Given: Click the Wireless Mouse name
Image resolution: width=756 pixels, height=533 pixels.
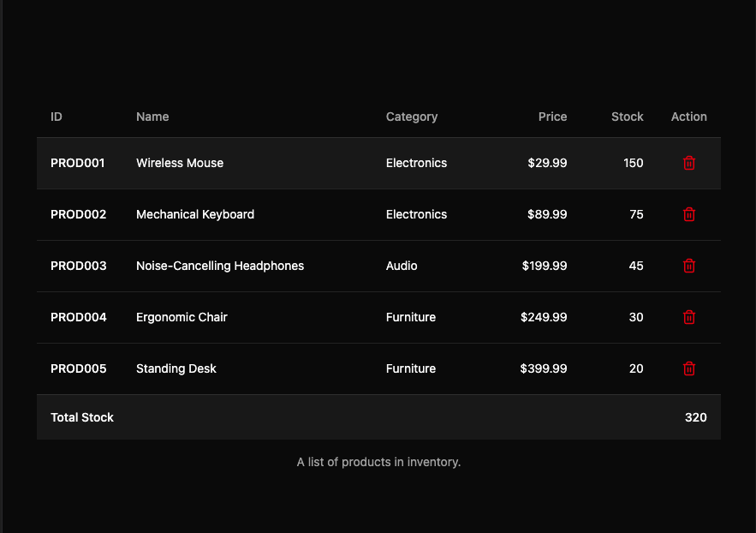Looking at the screenshot, I should [180, 163].
